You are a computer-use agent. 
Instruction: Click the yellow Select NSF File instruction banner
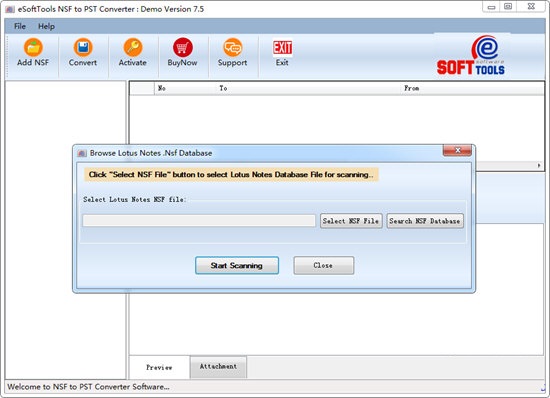click(x=231, y=175)
